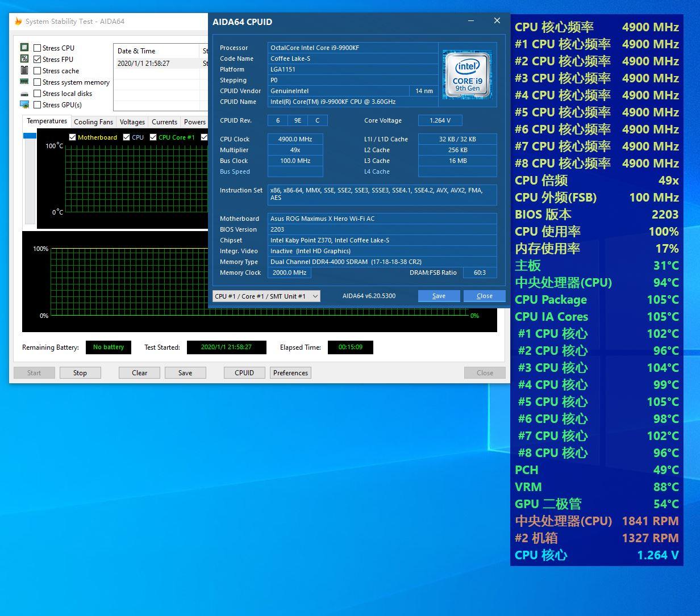
Task: Click the CPU Clock 4900.0 MHz field
Action: coord(295,139)
